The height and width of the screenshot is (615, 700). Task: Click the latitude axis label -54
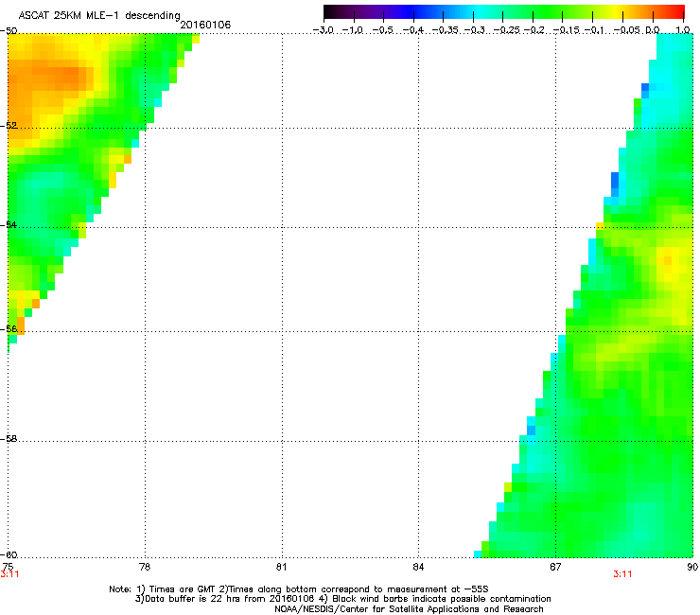point(9,224)
